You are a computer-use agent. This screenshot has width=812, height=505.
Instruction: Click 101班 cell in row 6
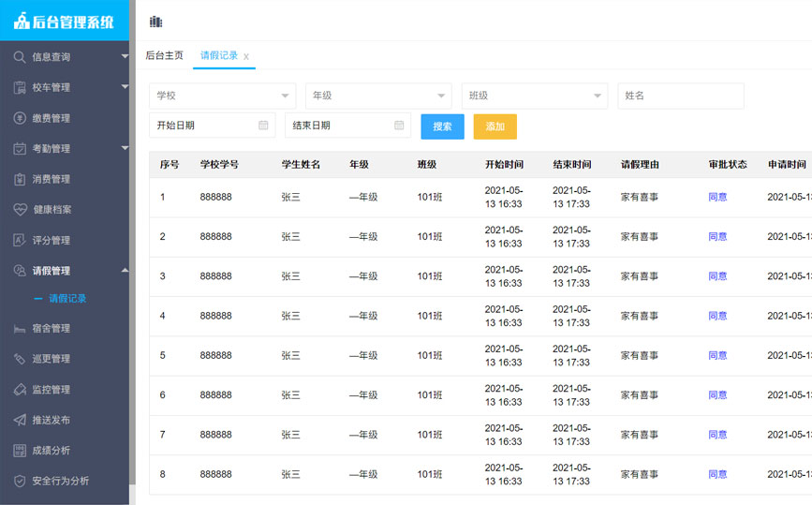pyautogui.click(x=430, y=395)
